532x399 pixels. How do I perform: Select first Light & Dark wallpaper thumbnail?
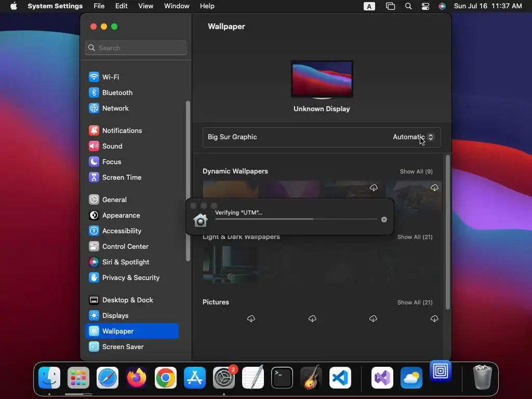pos(230,264)
